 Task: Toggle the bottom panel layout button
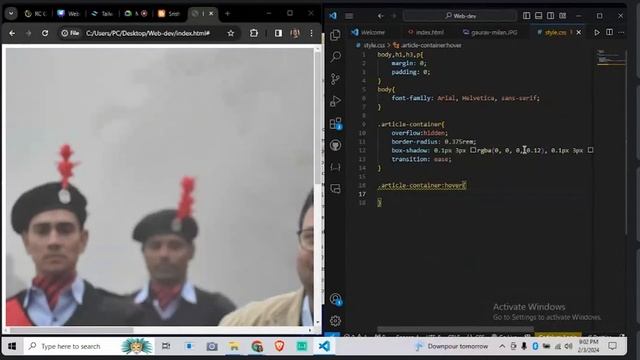pyautogui.click(x=538, y=16)
